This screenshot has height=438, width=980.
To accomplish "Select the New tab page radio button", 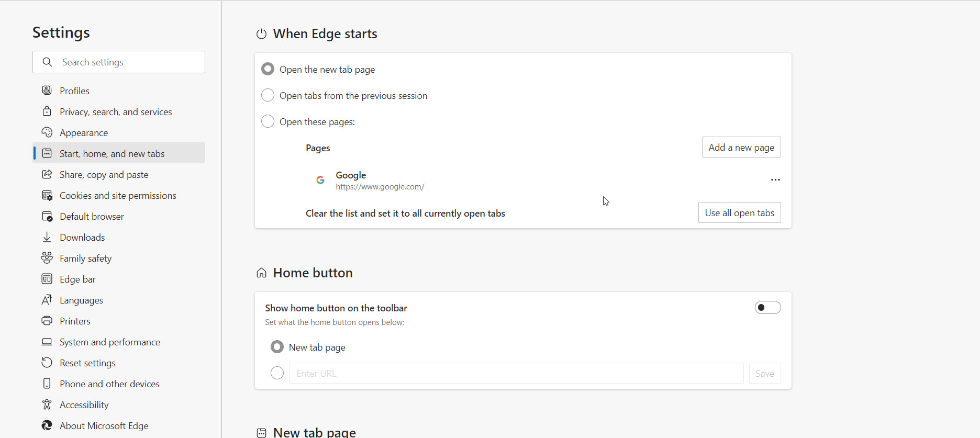I will pos(277,347).
